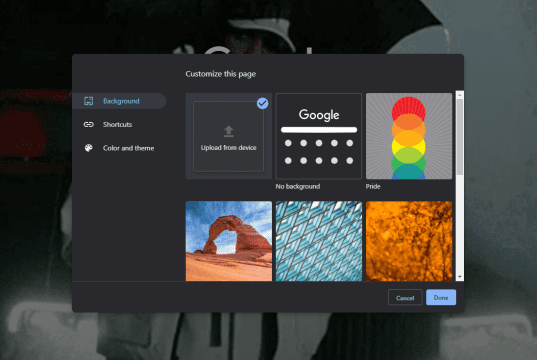Click the Shortcuts link icon
Viewport: 537px width, 360px height.
pyautogui.click(x=89, y=124)
